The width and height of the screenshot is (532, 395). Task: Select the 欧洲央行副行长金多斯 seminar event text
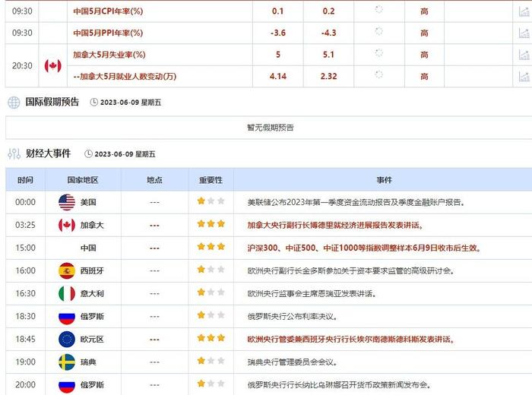click(x=351, y=270)
